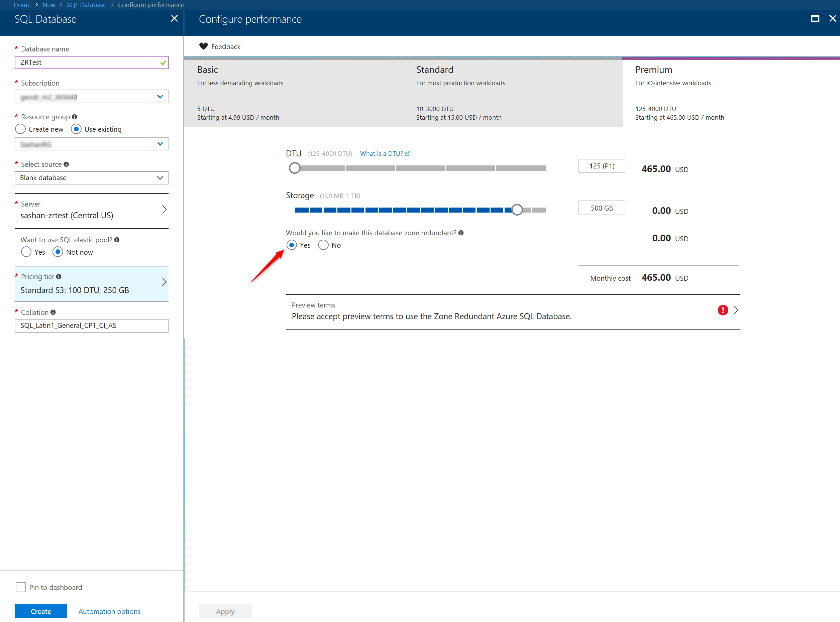Viewport: 840px width, 622px height.
Task: Check Pin to dashboard checkbox
Action: 21,587
